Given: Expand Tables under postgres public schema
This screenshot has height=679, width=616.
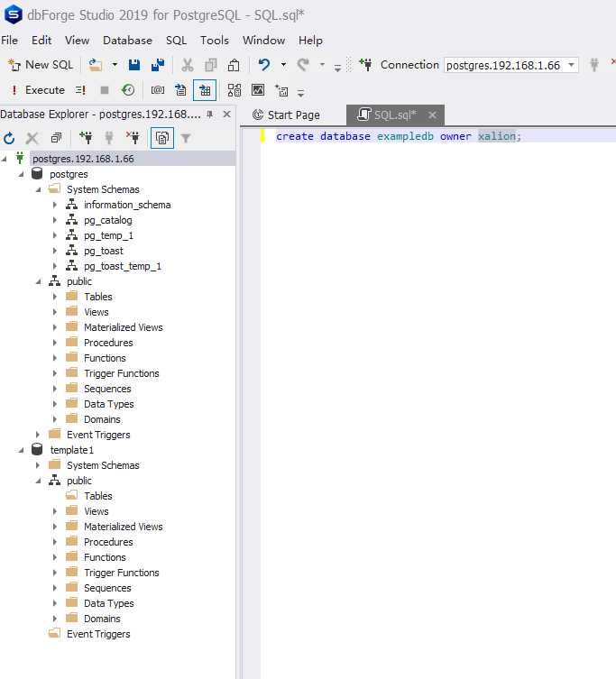Looking at the screenshot, I should pyautogui.click(x=55, y=297).
